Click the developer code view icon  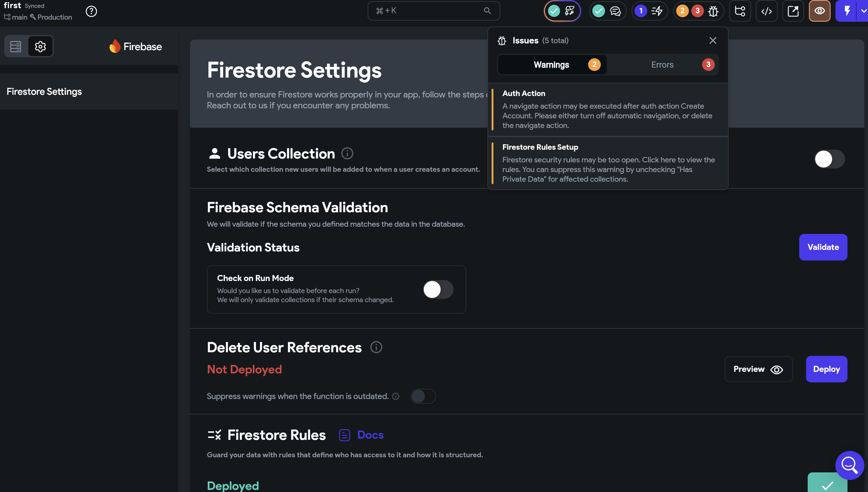point(766,11)
